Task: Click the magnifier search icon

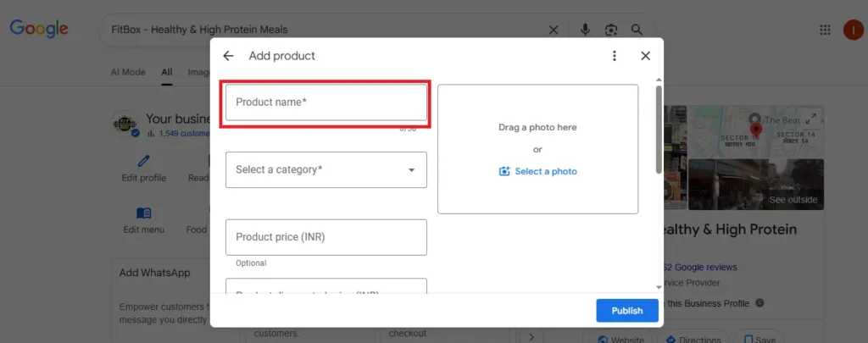Action: point(637,30)
